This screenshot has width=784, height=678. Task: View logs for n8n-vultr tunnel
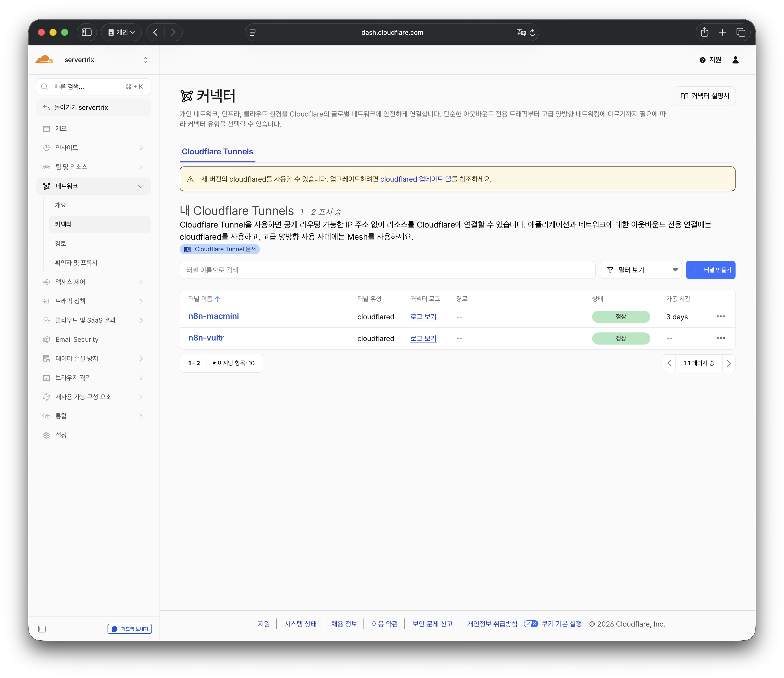click(423, 338)
